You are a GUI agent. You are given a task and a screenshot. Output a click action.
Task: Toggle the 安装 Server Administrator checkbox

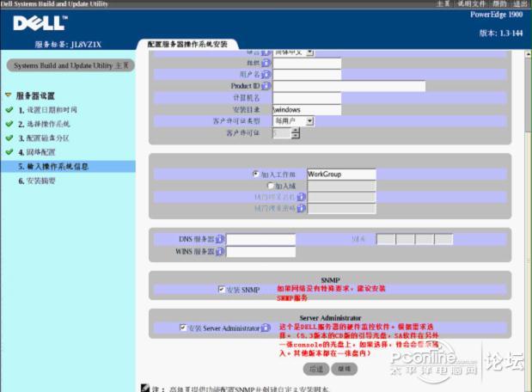[x=183, y=328]
